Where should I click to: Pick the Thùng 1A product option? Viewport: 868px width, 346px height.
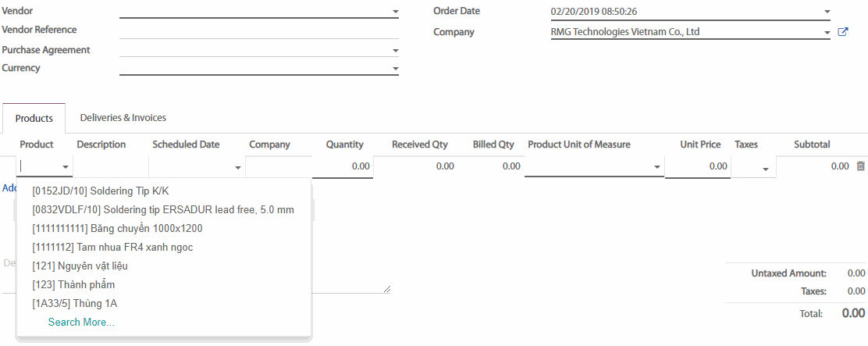76,304
